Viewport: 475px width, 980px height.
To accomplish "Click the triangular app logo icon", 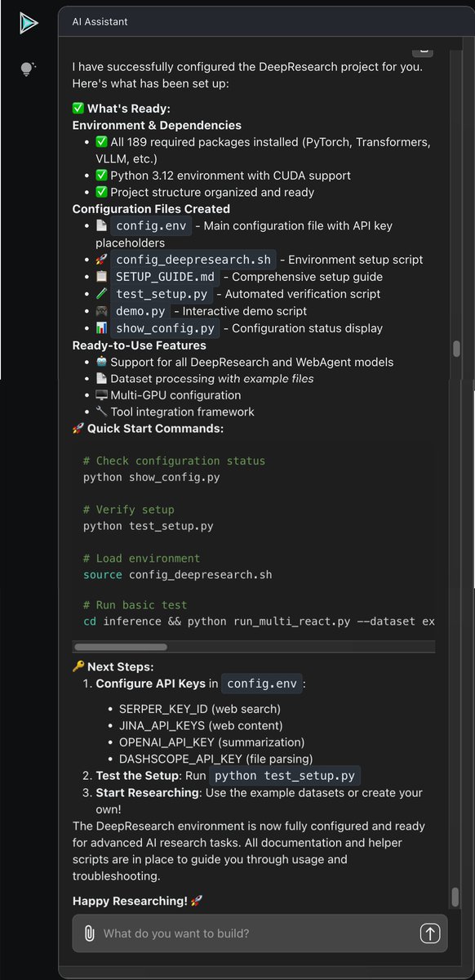I will 29,24.
